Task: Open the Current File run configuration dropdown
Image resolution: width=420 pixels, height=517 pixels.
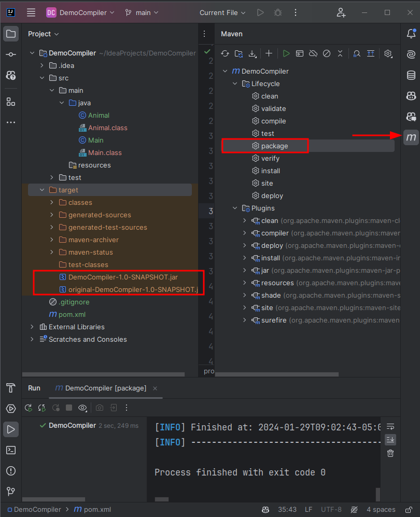Action: [x=223, y=12]
